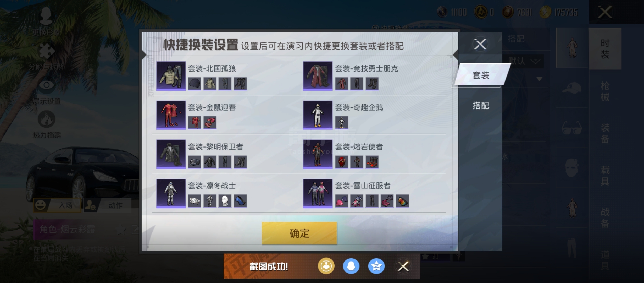The width and height of the screenshot is (644, 283).
Task: Open the 时装 category tab
Action: 605,49
